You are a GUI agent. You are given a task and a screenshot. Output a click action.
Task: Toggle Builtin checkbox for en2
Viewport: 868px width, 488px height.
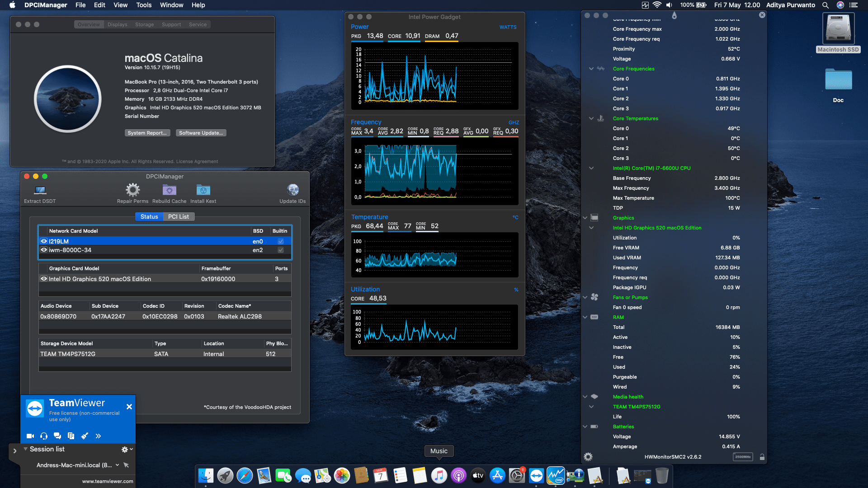pyautogui.click(x=281, y=250)
